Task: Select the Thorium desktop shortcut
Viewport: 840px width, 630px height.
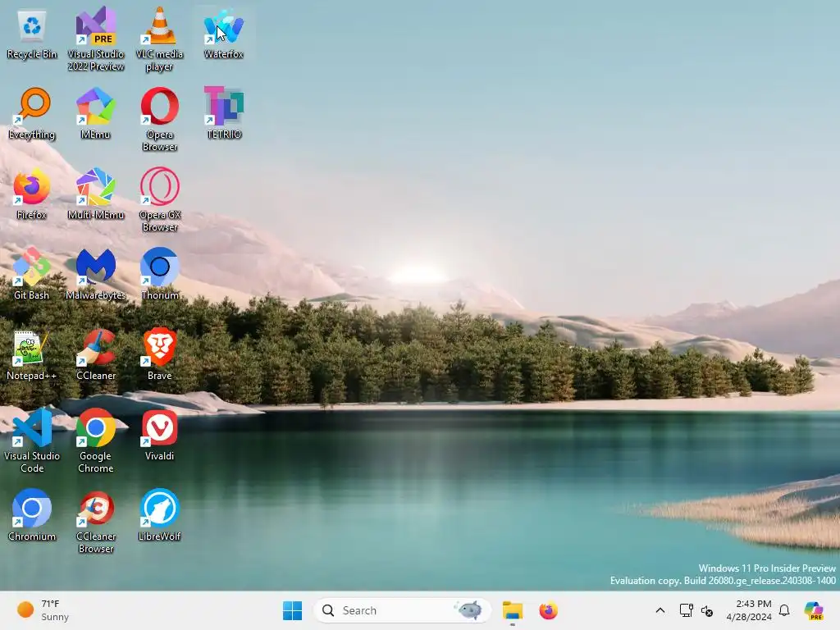Action: point(160,274)
